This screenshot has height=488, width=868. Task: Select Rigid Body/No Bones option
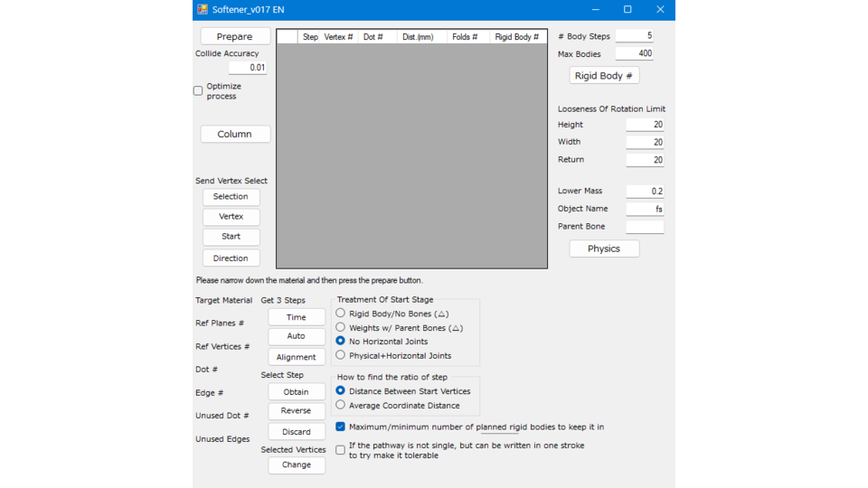click(341, 314)
